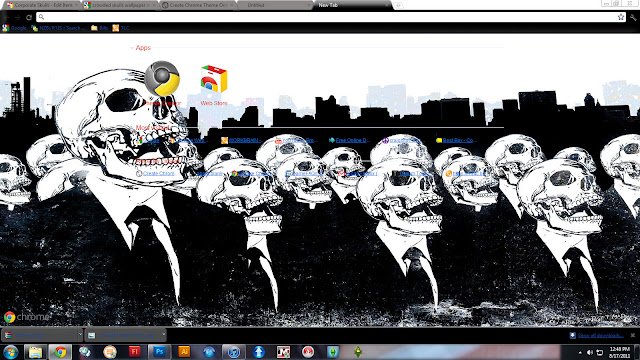Switch to the Corporate Skulls - Edit Item tab
640x360 pixels.
click(41, 5)
